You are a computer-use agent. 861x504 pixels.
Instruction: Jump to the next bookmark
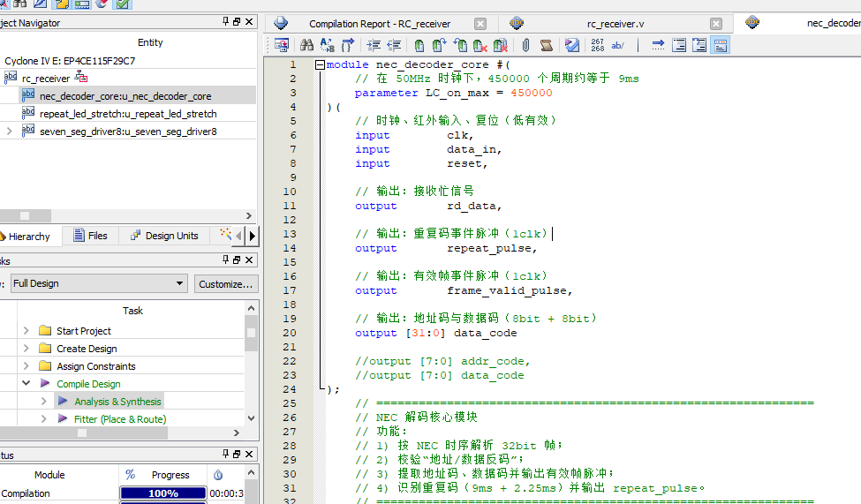439,45
